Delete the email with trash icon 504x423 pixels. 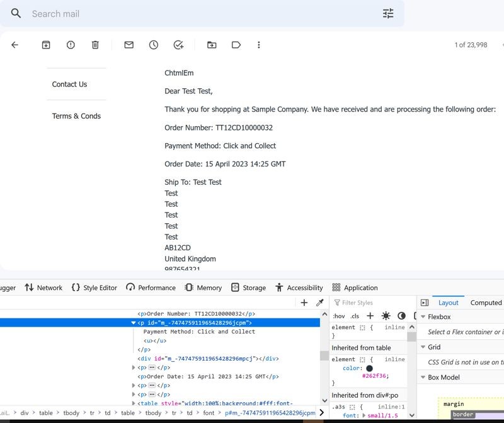pyautogui.click(x=95, y=45)
